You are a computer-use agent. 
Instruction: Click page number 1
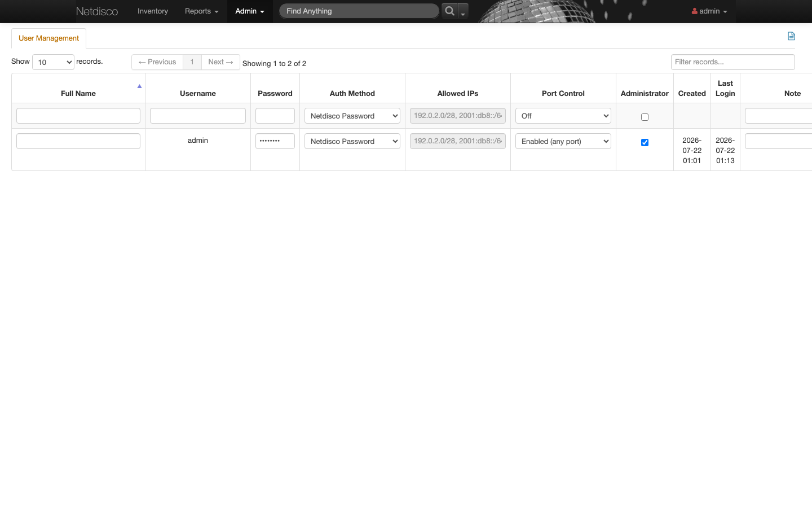(192, 62)
